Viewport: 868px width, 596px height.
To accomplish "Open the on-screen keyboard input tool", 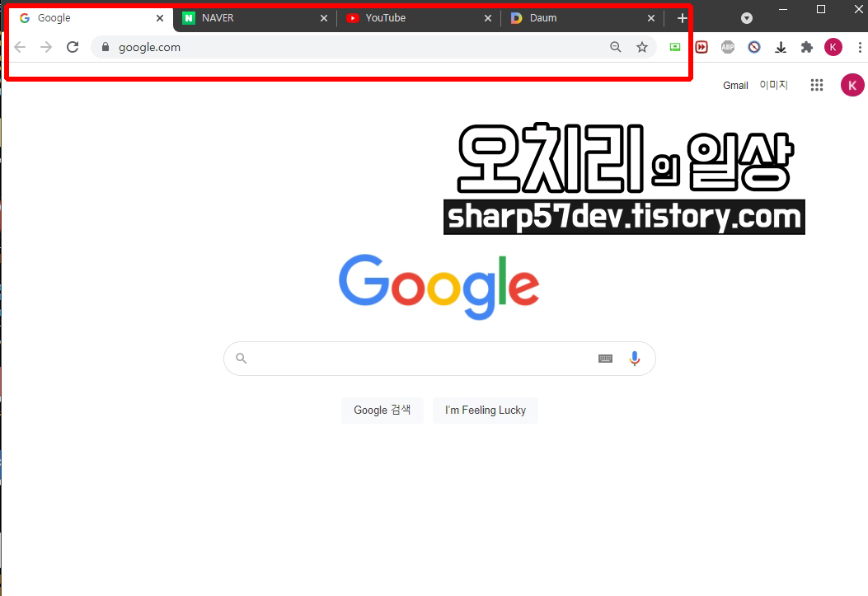I will point(605,359).
